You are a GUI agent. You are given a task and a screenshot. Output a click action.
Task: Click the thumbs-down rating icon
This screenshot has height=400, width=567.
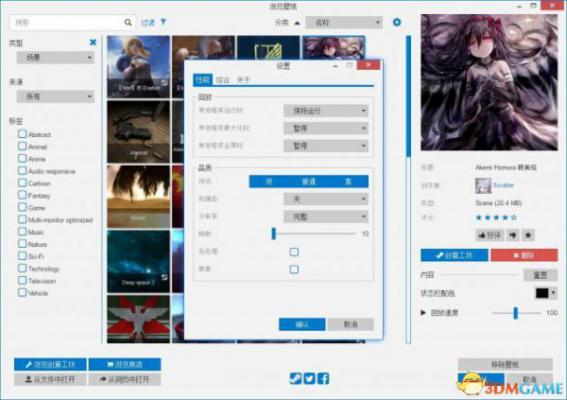tap(513, 235)
